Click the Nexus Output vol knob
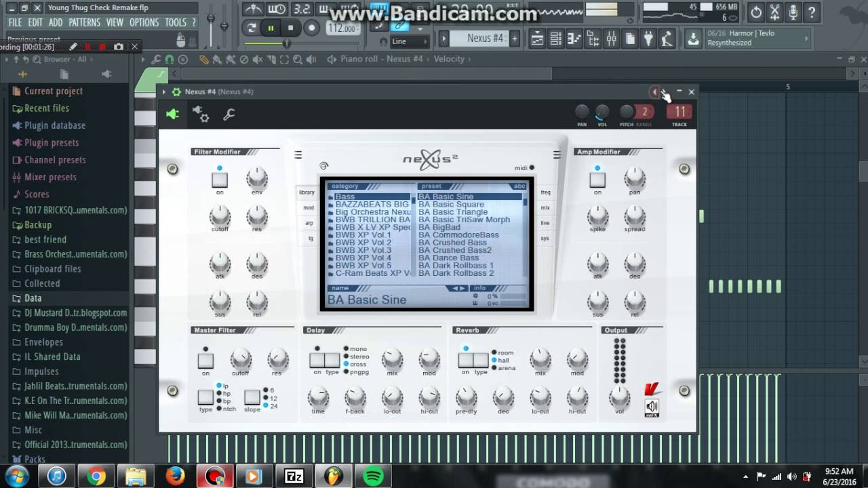This screenshot has height=488, width=868. click(619, 396)
